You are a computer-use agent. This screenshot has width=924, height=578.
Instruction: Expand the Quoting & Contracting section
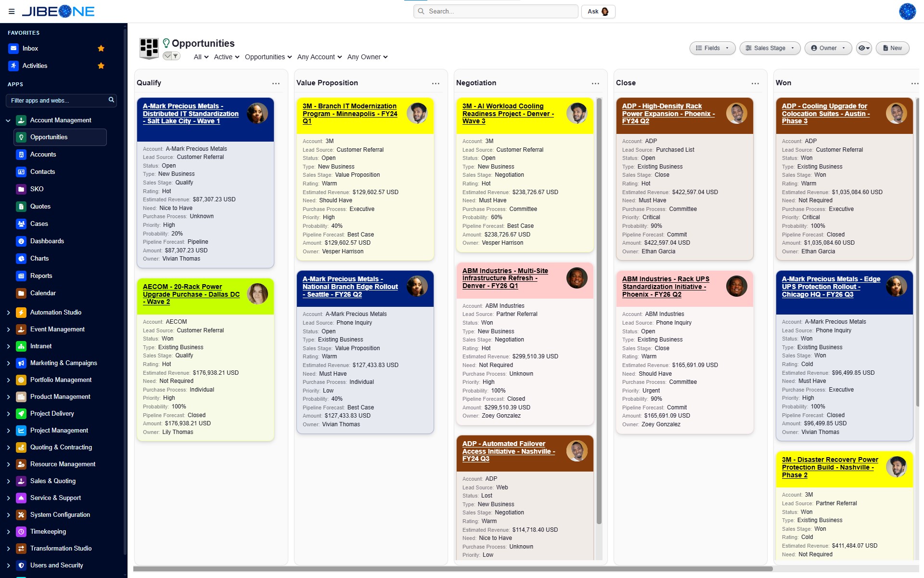point(8,447)
